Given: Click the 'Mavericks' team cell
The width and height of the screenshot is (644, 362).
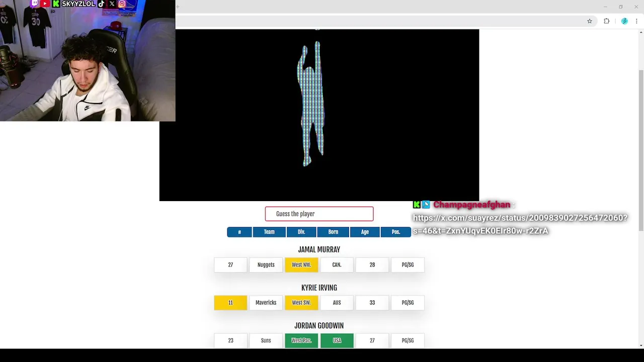Looking at the screenshot, I should pos(266,303).
